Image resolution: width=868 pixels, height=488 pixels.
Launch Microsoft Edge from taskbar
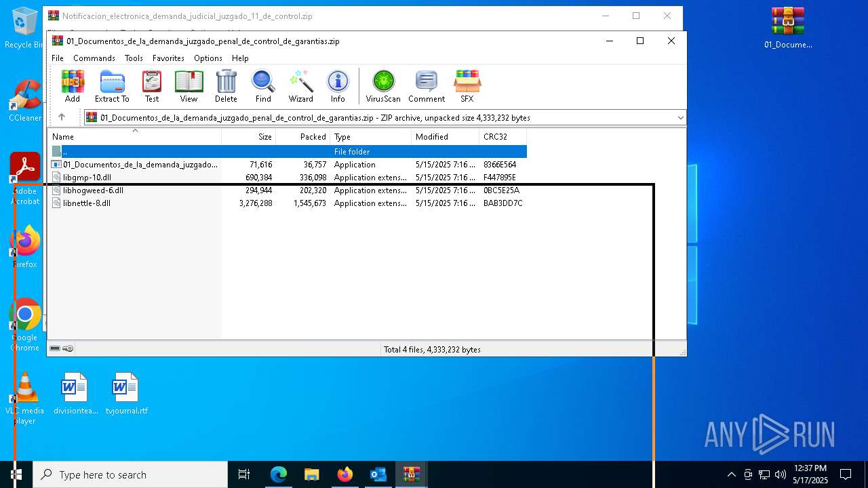279,474
